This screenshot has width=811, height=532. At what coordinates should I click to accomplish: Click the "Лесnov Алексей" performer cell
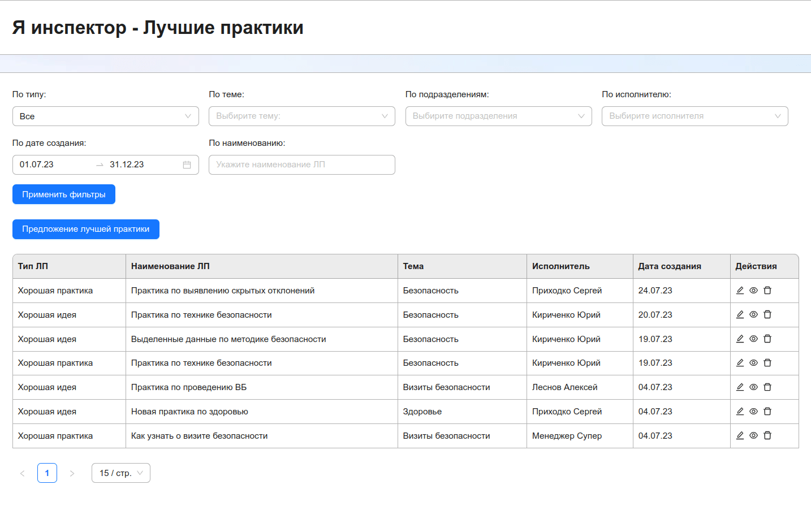pyautogui.click(x=580, y=387)
